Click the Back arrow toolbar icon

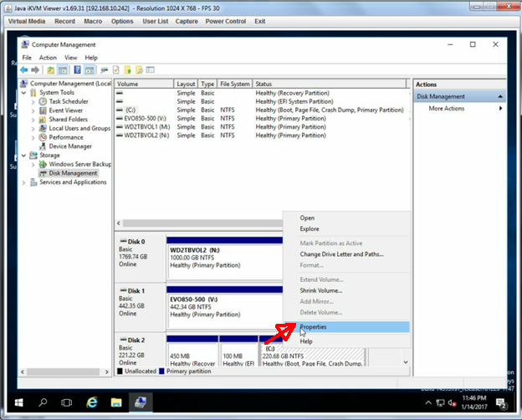click(x=24, y=70)
